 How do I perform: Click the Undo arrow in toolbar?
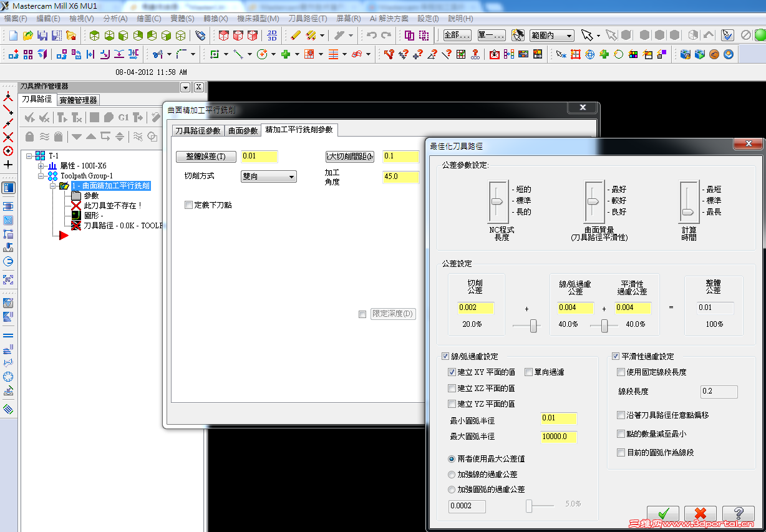[x=372, y=36]
